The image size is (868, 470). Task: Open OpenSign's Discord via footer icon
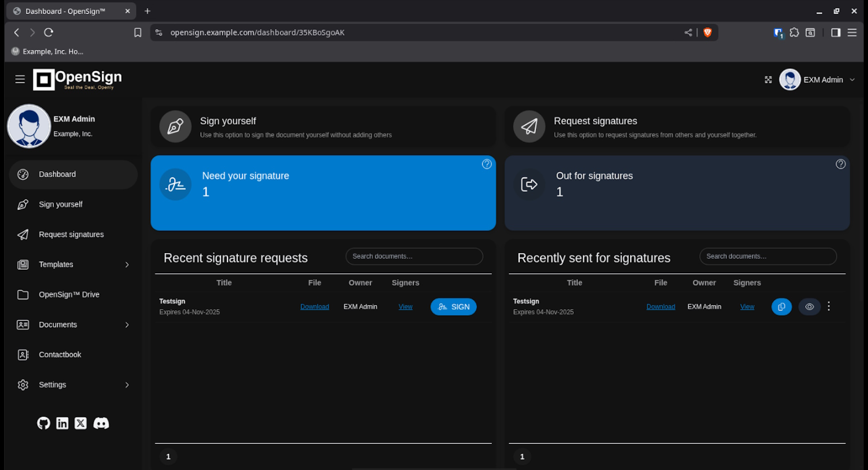pos(101,423)
